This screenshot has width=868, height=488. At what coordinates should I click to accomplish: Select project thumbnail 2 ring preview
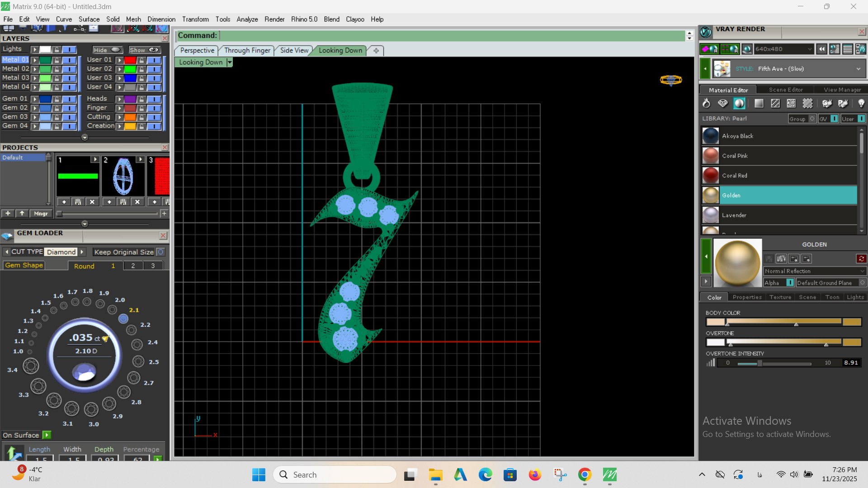[x=123, y=176]
